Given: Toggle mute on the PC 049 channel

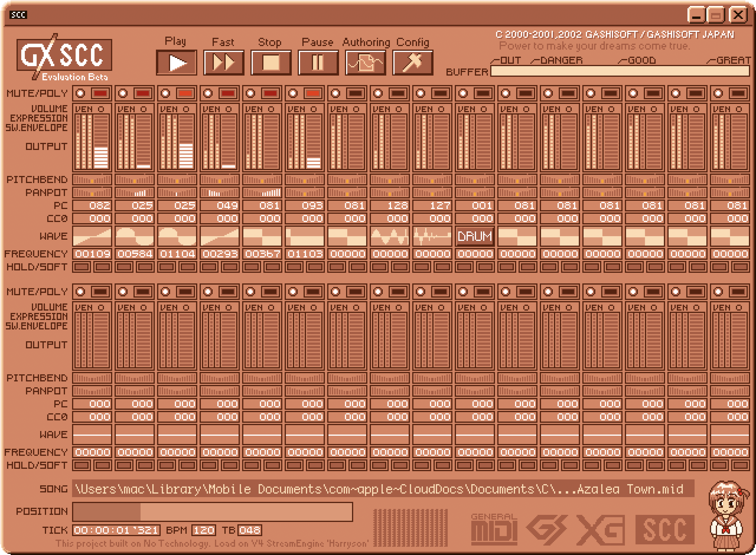Looking at the screenshot, I should (x=208, y=93).
